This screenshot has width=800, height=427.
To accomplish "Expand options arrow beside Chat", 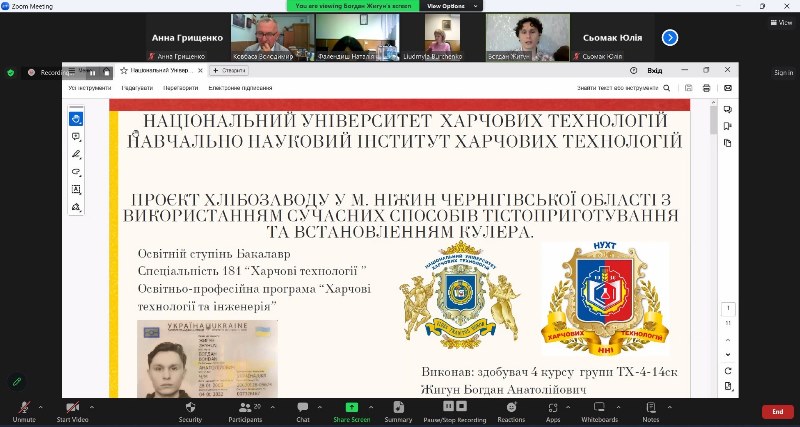I will click(319, 407).
